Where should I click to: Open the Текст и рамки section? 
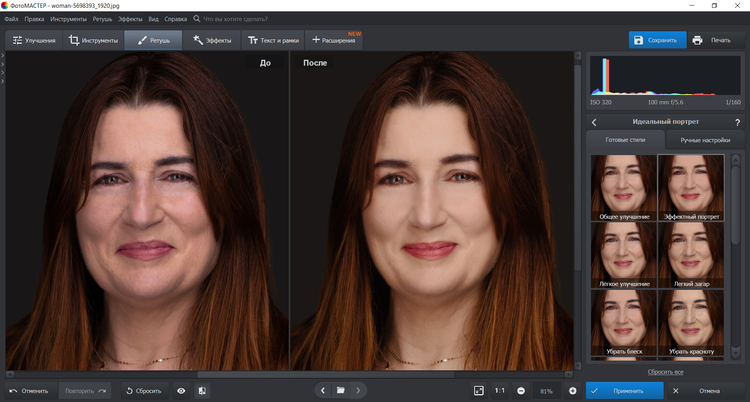[x=273, y=40]
